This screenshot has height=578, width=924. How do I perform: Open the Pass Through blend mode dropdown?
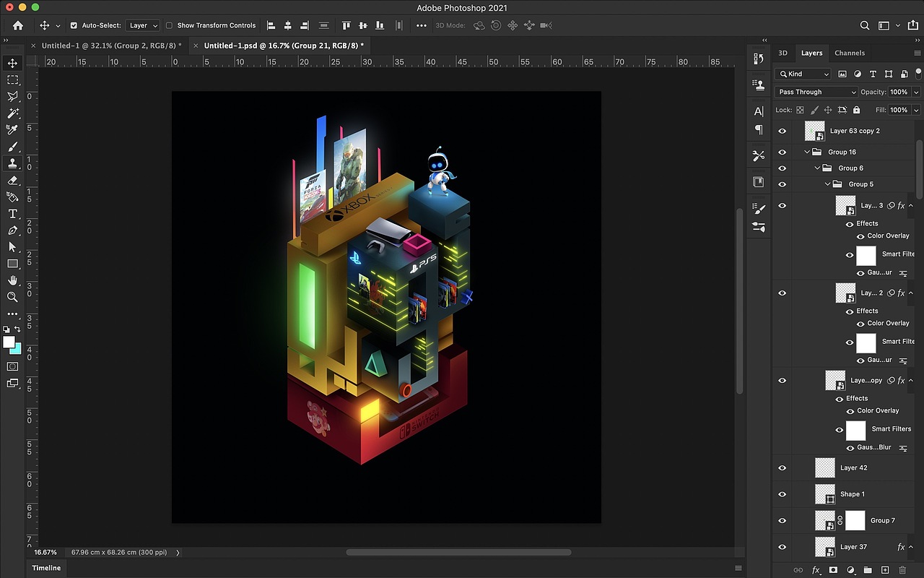click(x=816, y=92)
